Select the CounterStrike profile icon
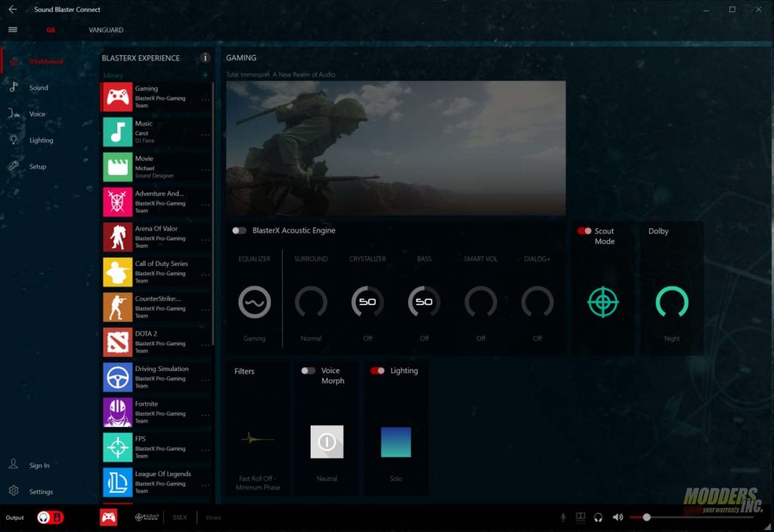 (117, 307)
